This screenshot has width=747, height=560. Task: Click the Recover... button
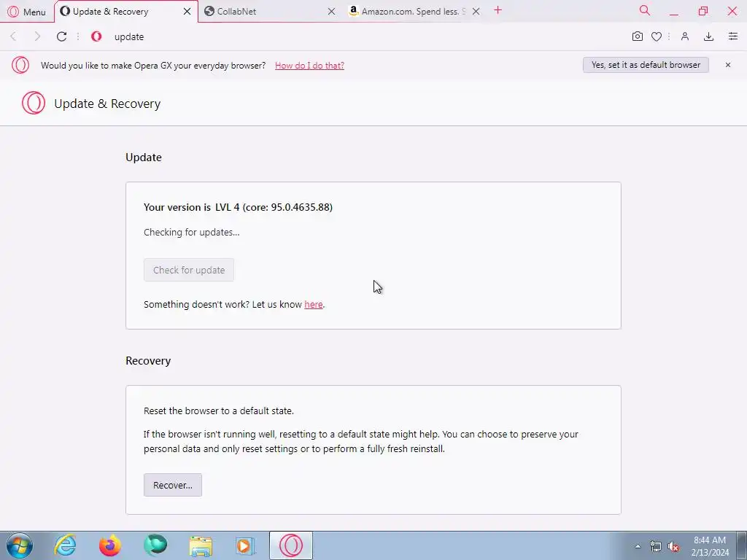[173, 485]
